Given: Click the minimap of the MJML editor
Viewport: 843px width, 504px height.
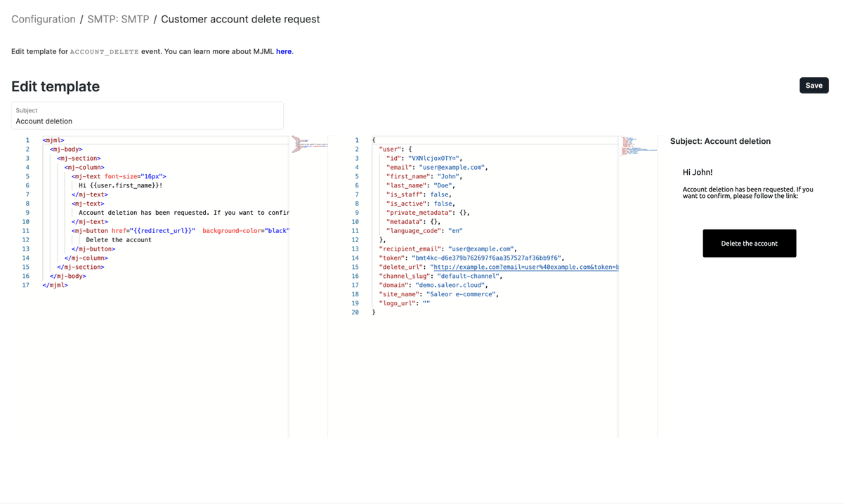Looking at the screenshot, I should [x=308, y=147].
